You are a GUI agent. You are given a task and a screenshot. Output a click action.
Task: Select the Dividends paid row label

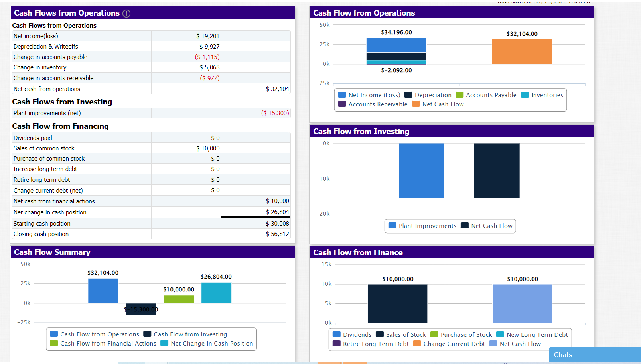click(33, 138)
